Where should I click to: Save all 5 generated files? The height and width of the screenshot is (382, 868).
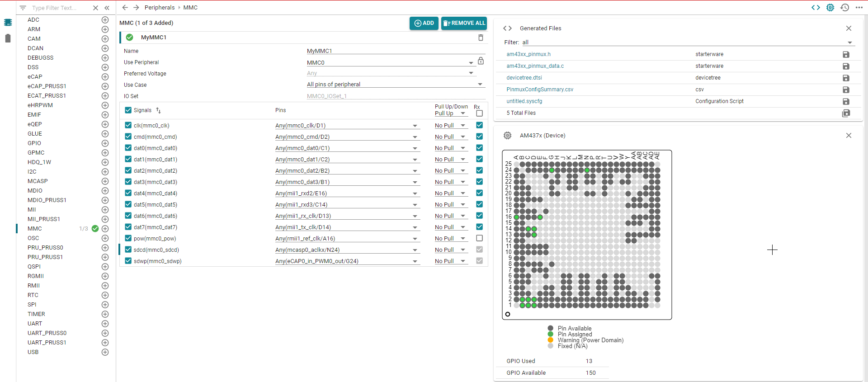tap(846, 113)
